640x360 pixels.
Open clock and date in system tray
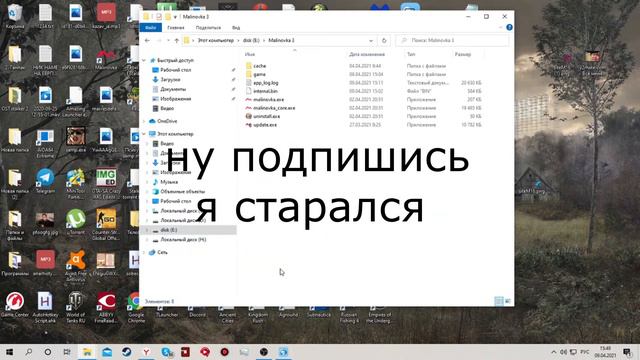click(605, 352)
